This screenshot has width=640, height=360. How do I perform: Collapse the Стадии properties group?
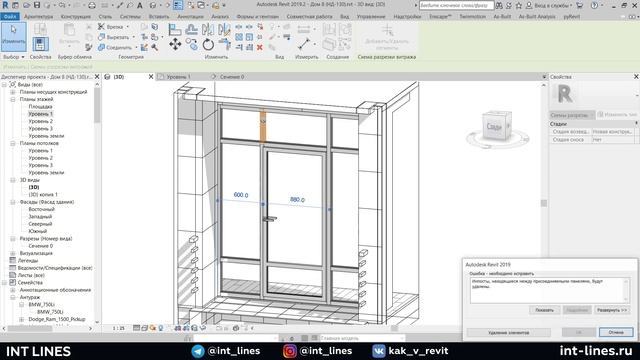click(636, 123)
